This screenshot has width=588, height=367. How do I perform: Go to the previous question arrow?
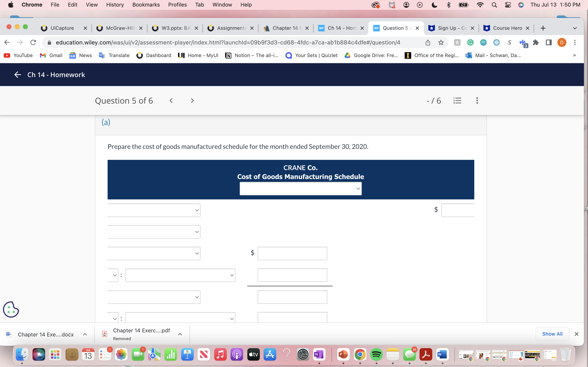coord(171,101)
